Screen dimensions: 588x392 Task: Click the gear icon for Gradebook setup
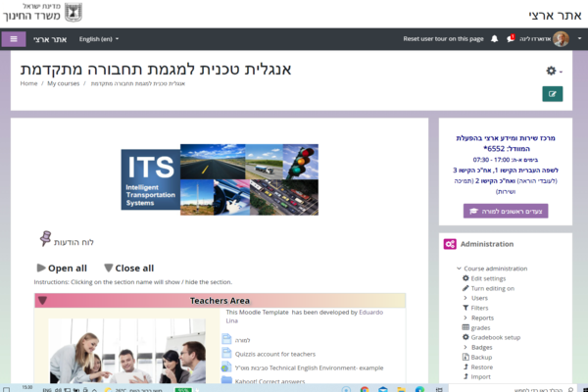[465, 337]
